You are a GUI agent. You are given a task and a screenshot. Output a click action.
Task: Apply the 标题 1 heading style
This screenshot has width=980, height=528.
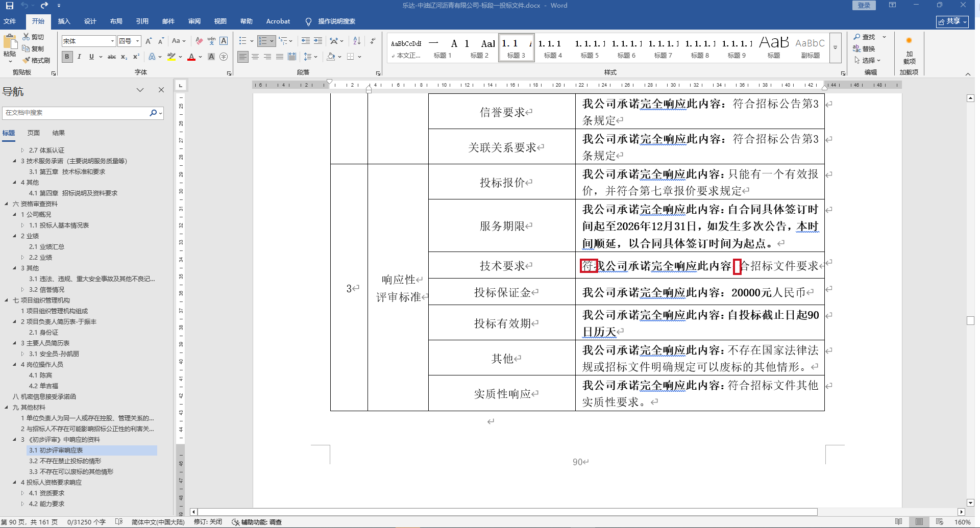pyautogui.click(x=443, y=48)
